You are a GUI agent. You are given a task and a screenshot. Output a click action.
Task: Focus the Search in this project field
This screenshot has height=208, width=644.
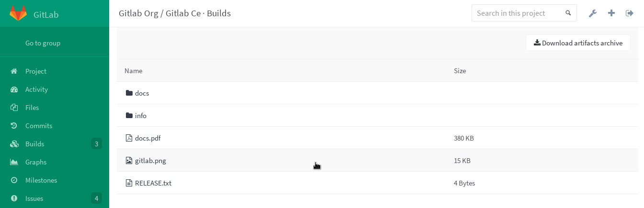[x=517, y=13]
